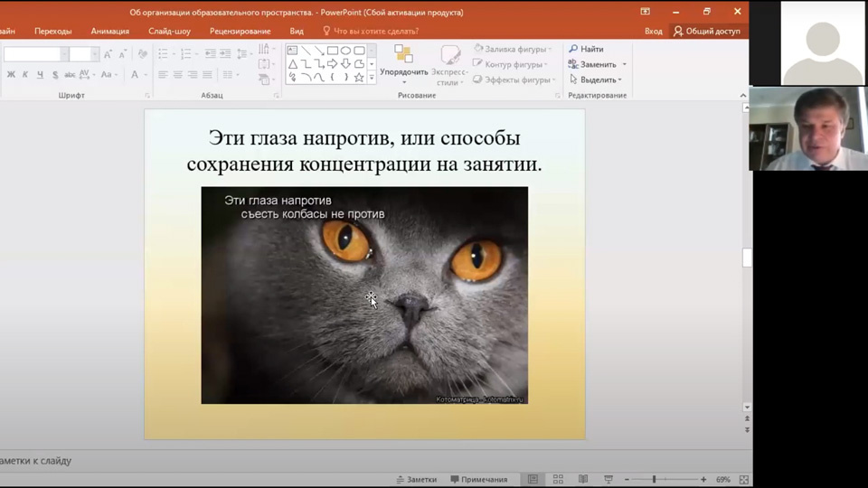The width and height of the screenshot is (868, 488).
Task: Start slideshow from status bar icon
Action: point(608,479)
